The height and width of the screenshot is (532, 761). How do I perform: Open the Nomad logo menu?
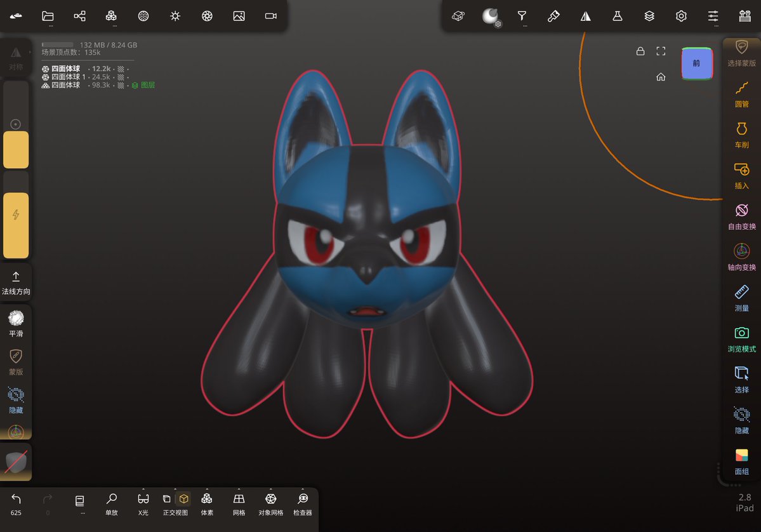pos(15,16)
